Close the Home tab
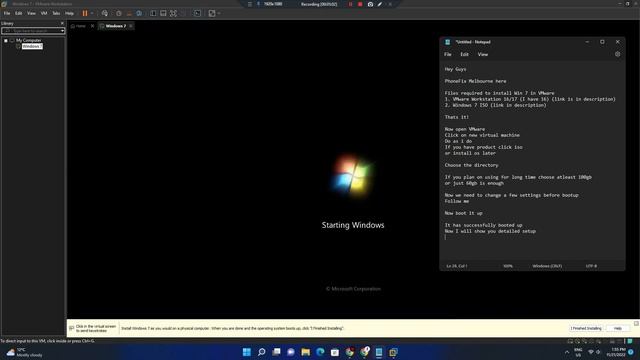This screenshot has height=360, width=640. 92,26
